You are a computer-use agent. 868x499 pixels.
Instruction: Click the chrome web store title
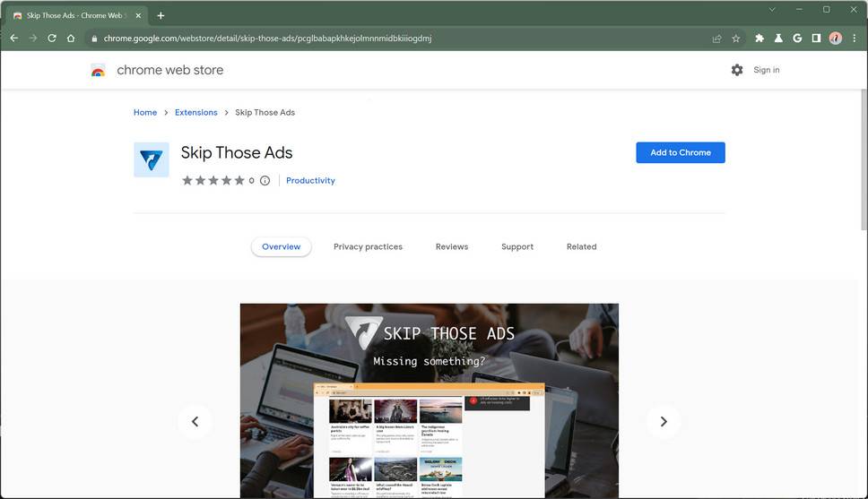(170, 70)
